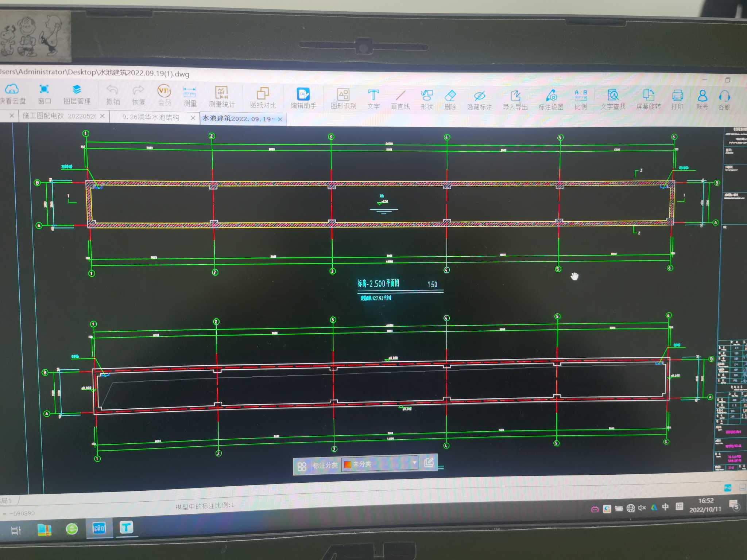The width and height of the screenshot is (747, 560).
Task: Switch to 施工图配电改 drawing tab
Action: (x=59, y=116)
